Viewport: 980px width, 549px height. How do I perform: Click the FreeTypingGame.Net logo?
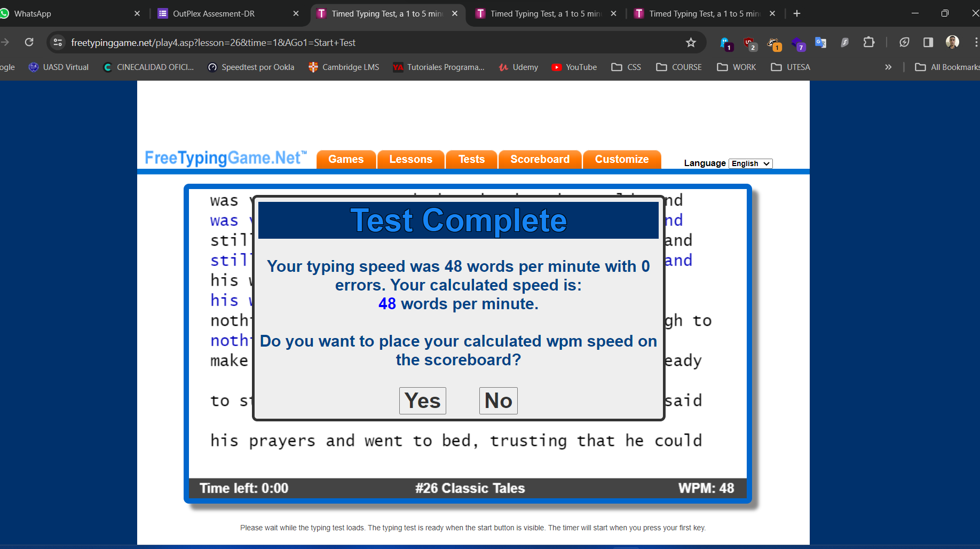click(226, 158)
